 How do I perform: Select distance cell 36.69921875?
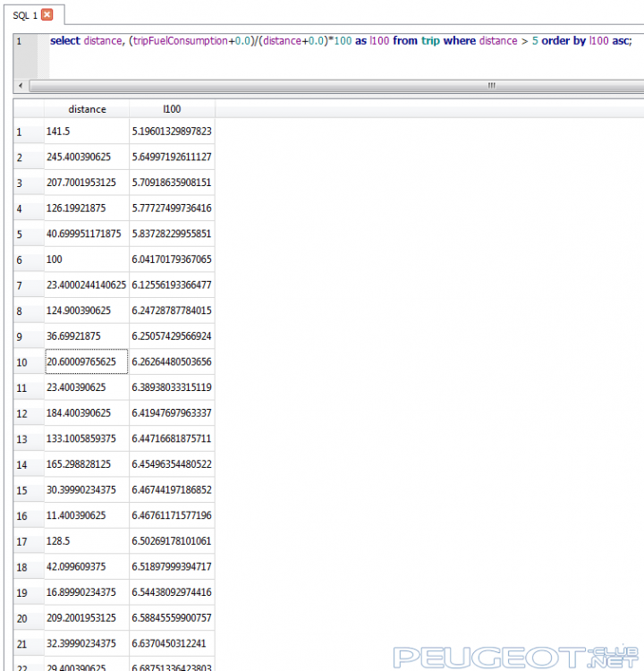click(87, 336)
